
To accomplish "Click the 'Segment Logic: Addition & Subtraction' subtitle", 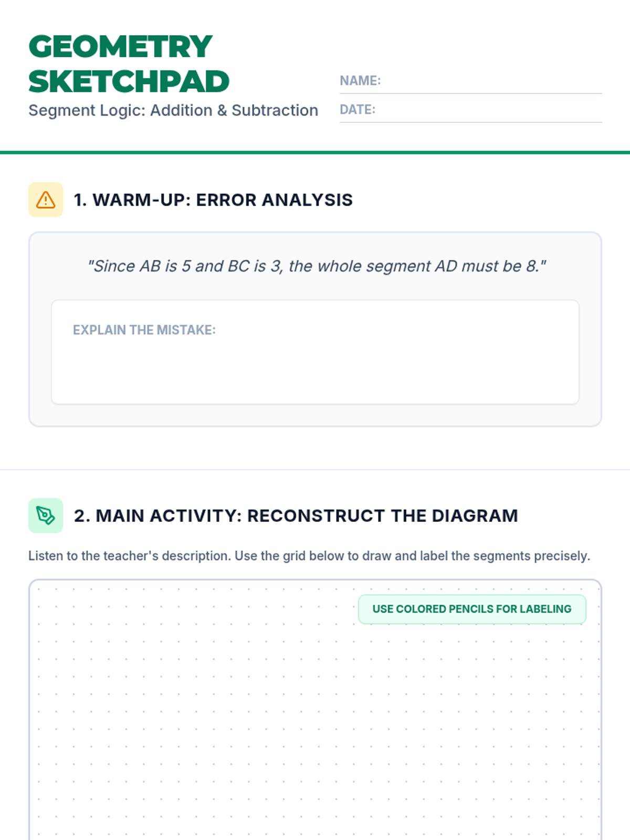I will pos(173,110).
